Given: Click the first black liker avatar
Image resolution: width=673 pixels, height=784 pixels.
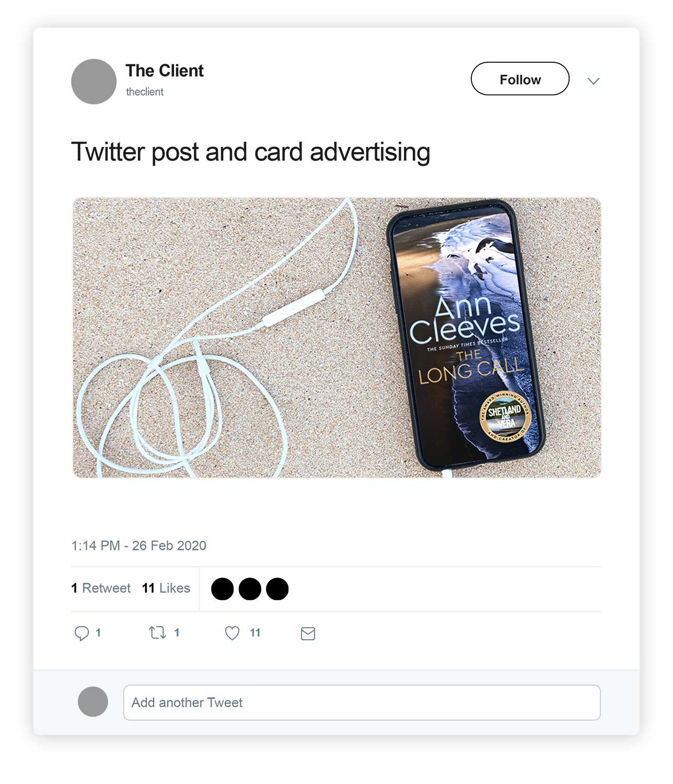Looking at the screenshot, I should 223,589.
